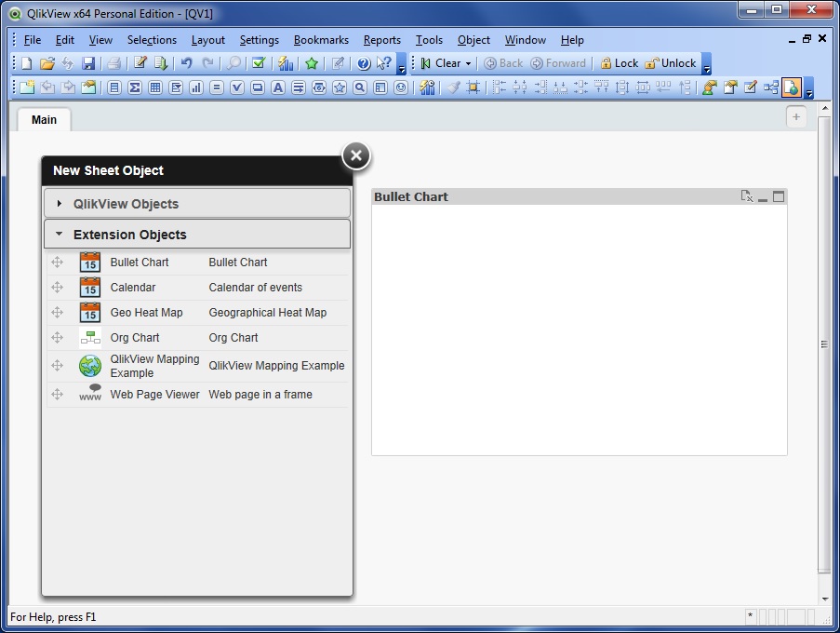Unlock the selections
The width and height of the screenshot is (840, 633).
[x=671, y=63]
